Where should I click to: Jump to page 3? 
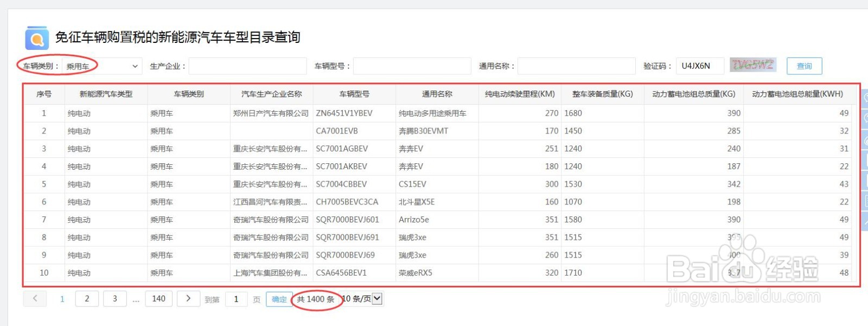tap(115, 298)
